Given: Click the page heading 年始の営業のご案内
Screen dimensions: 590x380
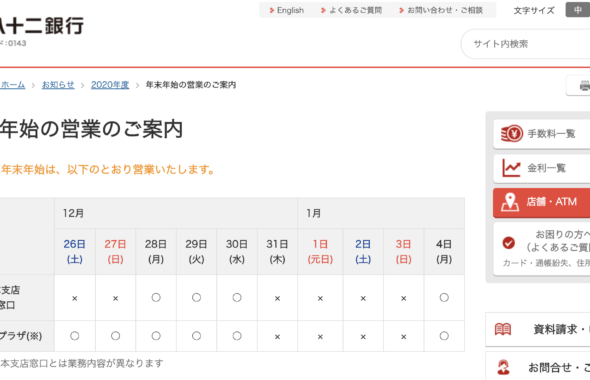Looking at the screenshot, I should click(x=91, y=129).
